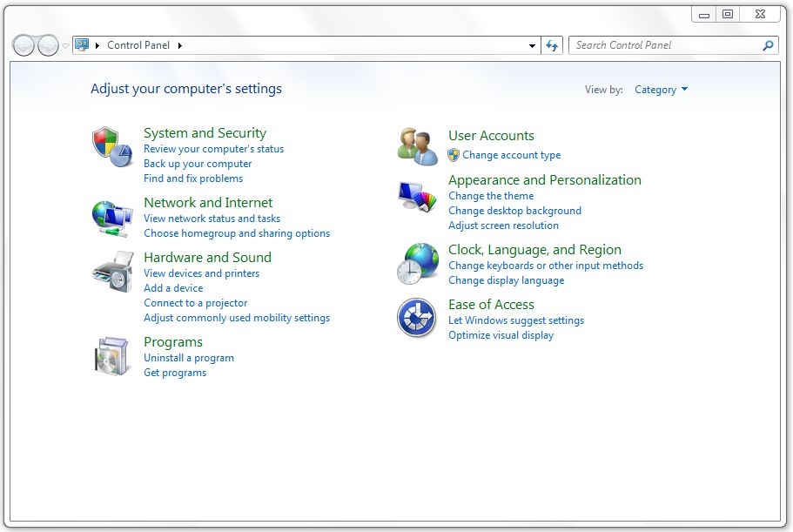
Task: Open User Accounts category
Action: 491,136
